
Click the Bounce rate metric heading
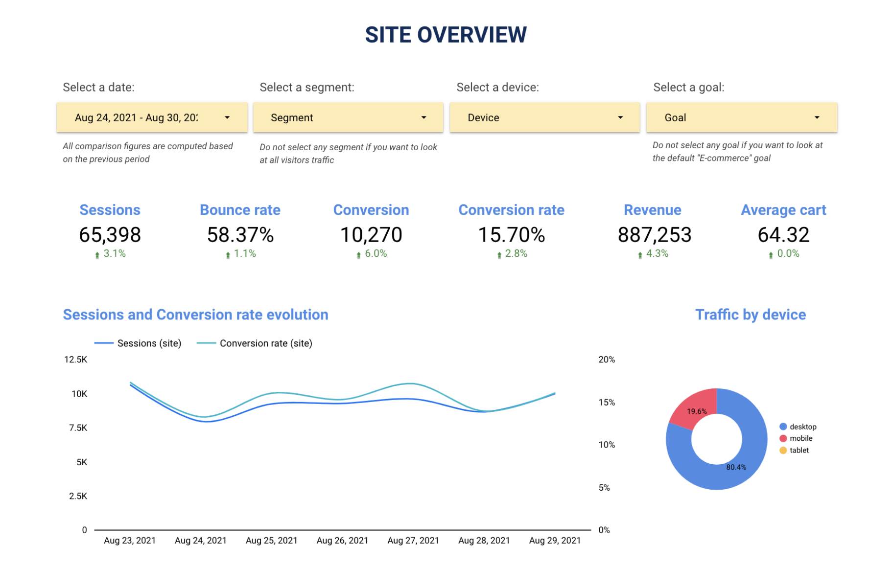tap(240, 210)
